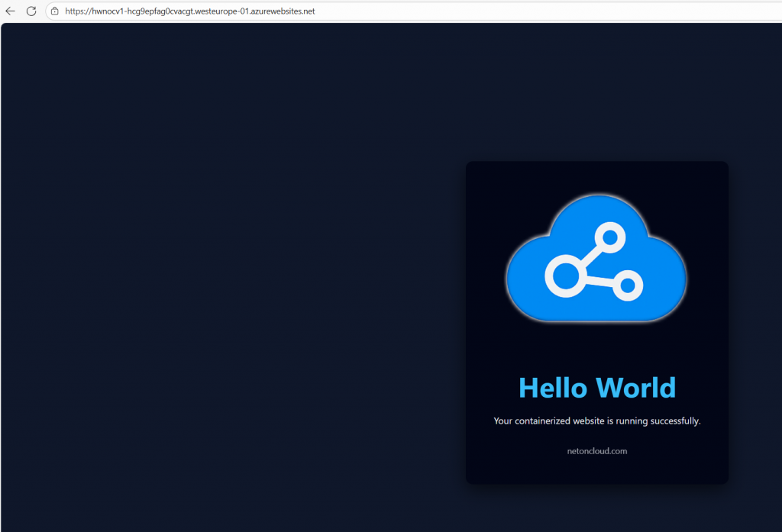The image size is (782, 532).
Task: Reload the page with refresh button
Action: pos(31,11)
